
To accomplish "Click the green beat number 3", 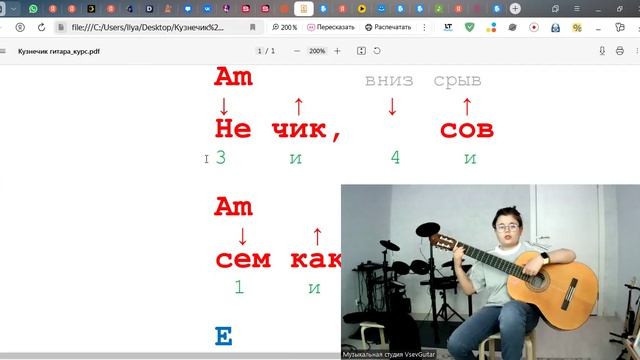I will click(x=221, y=158).
